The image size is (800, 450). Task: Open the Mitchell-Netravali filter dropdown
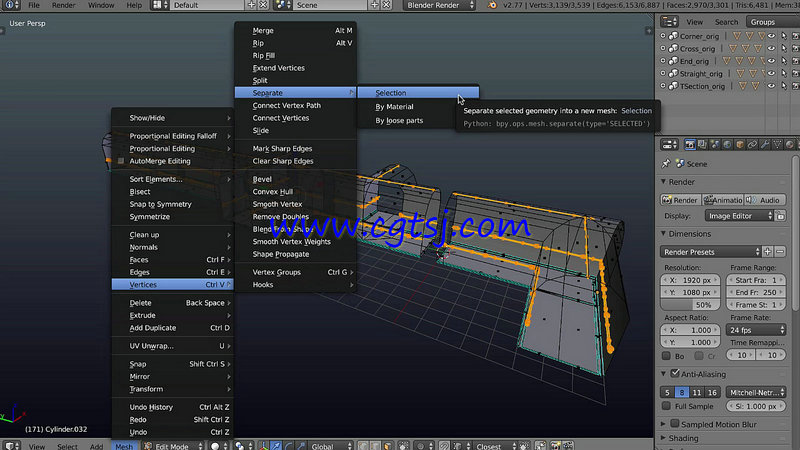(756, 392)
